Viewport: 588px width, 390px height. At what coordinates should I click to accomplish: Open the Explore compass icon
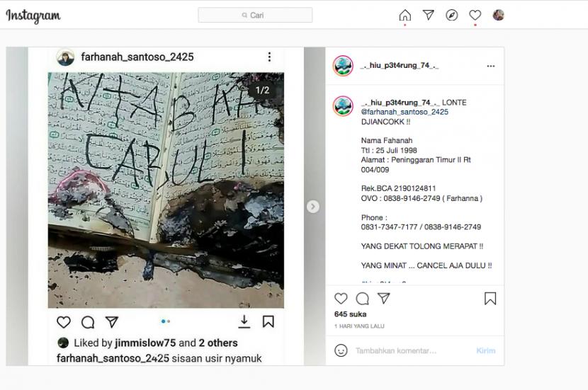[x=451, y=15]
